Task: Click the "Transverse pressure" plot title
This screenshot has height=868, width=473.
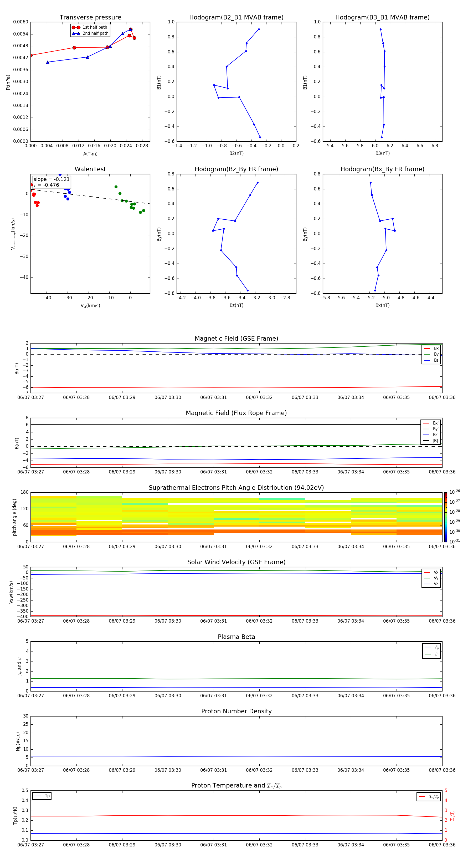Action: pyautogui.click(x=90, y=18)
